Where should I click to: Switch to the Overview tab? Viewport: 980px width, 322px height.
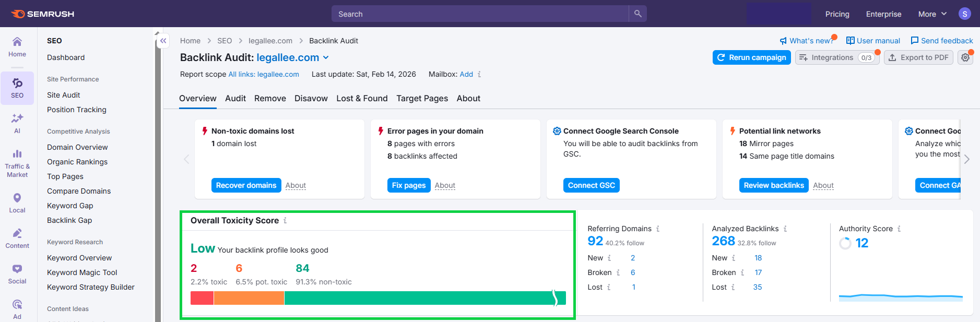pyautogui.click(x=198, y=99)
